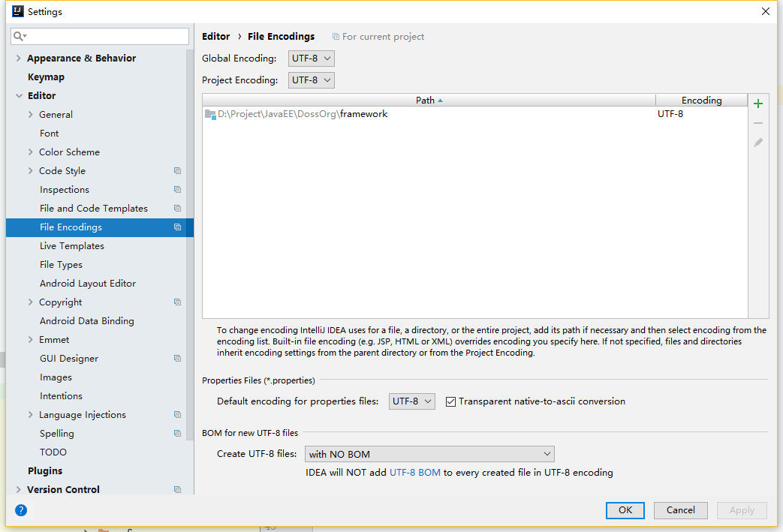783x532 pixels.
Task: Click the project-level icon beside GUI Designer
Action: (x=177, y=359)
